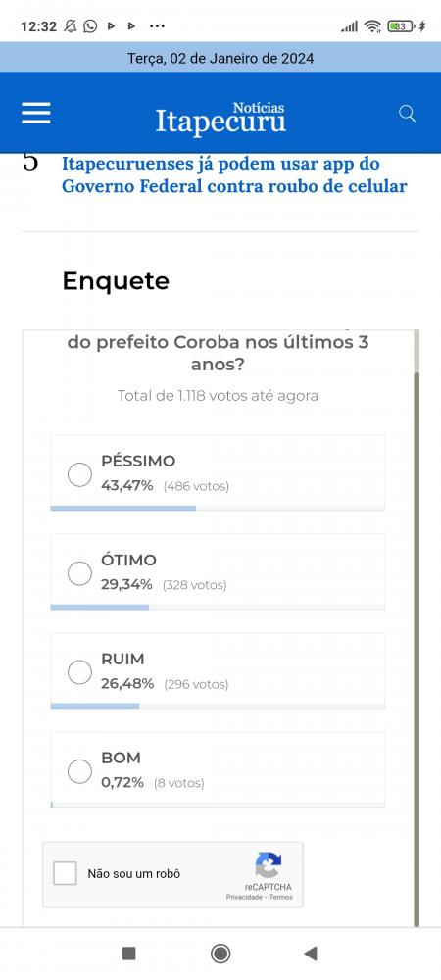Tap the battery indicator in status bar
The width and height of the screenshot is (441, 980).
click(401, 26)
